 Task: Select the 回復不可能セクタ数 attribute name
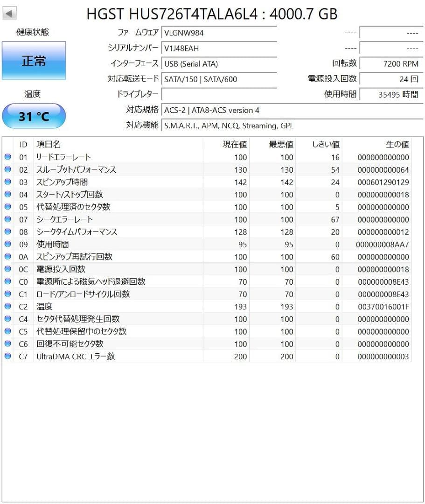coord(70,344)
